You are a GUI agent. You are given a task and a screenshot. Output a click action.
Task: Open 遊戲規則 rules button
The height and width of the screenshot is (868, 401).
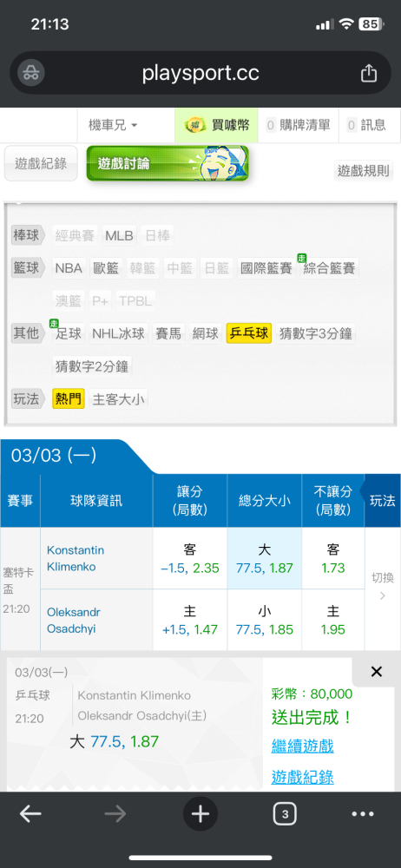364,170
